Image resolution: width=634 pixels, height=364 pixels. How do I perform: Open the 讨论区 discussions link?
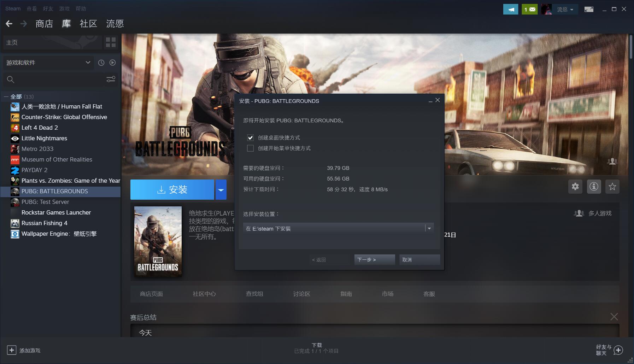pos(301,294)
